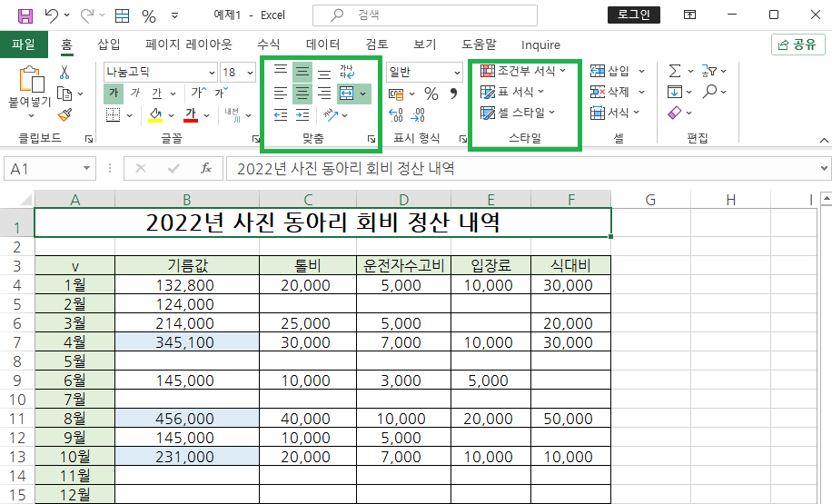Image resolution: width=832 pixels, height=504 pixels.
Task: Toggle center horizontal alignment
Action: tap(302, 94)
